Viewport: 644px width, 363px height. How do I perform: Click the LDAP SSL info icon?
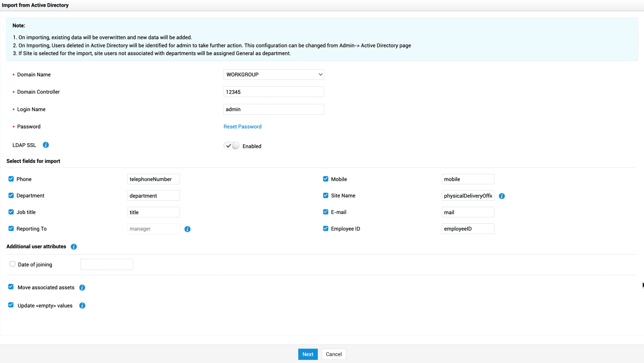[x=46, y=145]
